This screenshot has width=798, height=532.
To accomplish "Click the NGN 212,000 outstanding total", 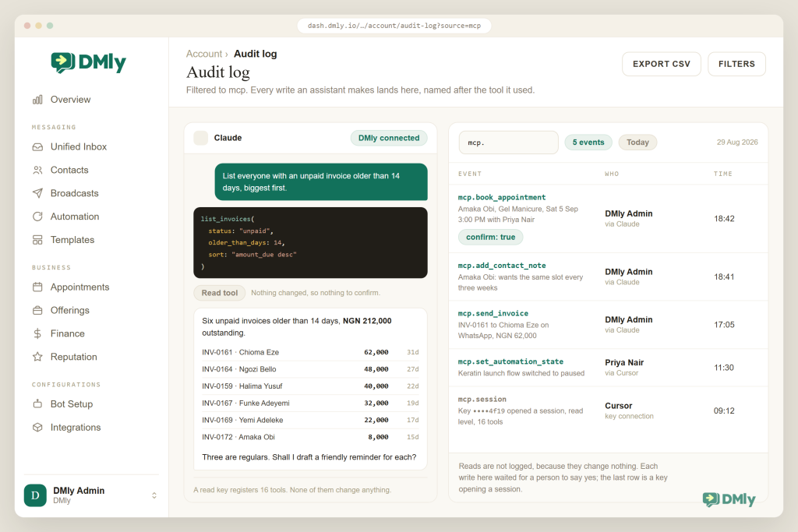I will click(x=367, y=321).
